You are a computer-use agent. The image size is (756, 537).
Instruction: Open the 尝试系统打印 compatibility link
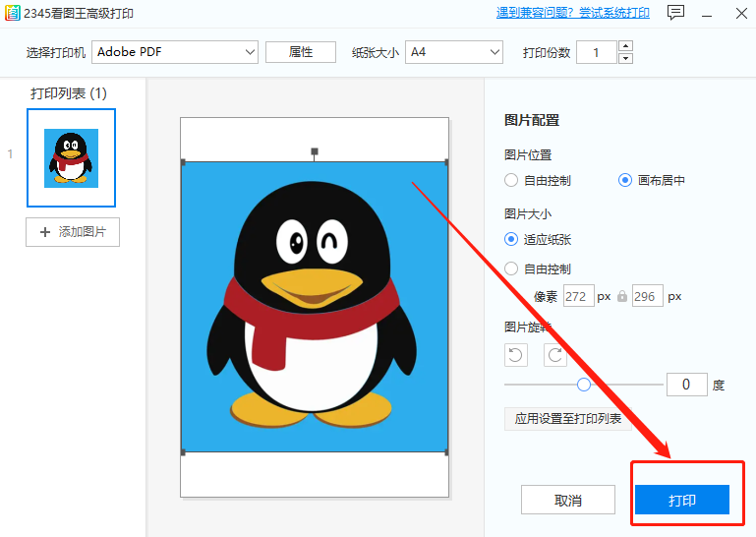pyautogui.click(x=573, y=13)
